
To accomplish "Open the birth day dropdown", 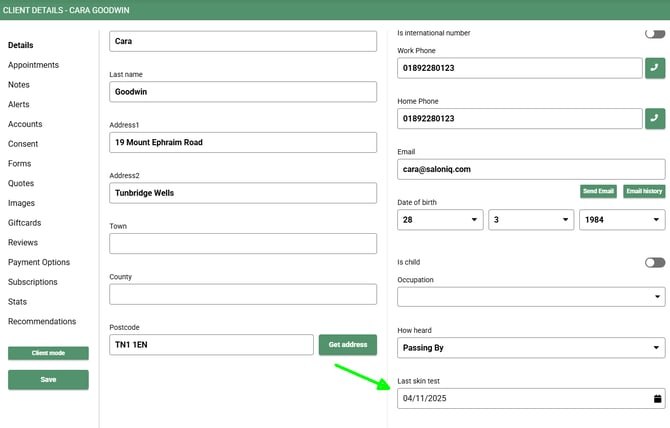I will [440, 219].
